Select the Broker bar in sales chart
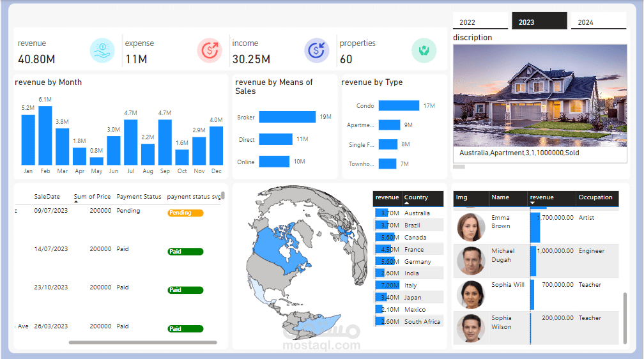 pyautogui.click(x=287, y=117)
